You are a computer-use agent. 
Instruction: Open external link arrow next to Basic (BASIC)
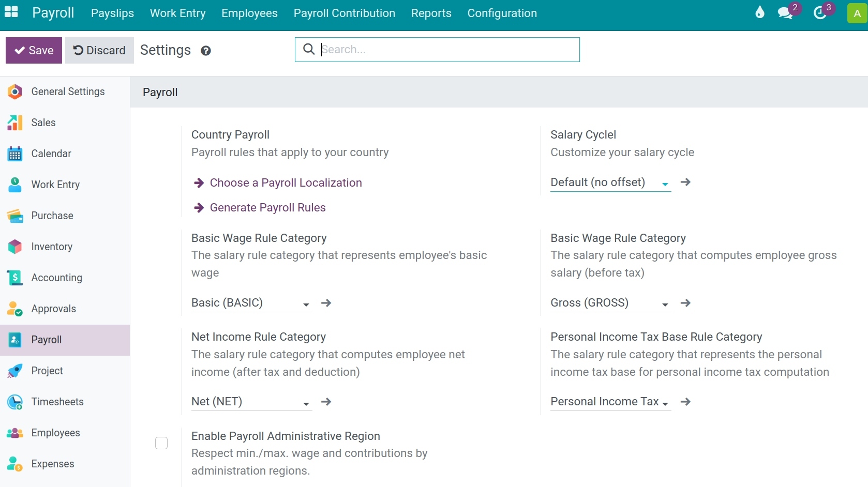[x=326, y=303]
